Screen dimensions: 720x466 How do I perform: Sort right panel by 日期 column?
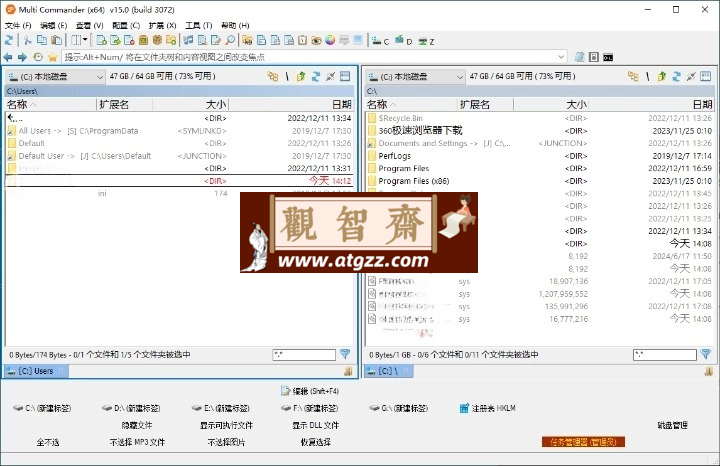(x=650, y=105)
